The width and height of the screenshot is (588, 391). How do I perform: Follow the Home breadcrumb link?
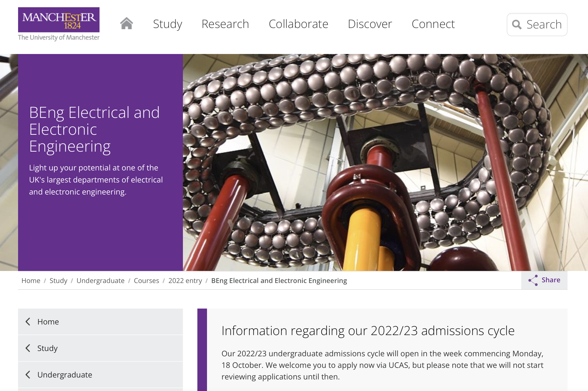(31, 281)
